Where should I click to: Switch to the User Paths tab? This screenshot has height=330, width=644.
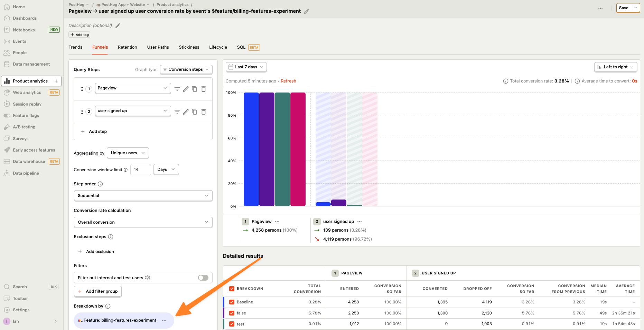[x=158, y=47]
